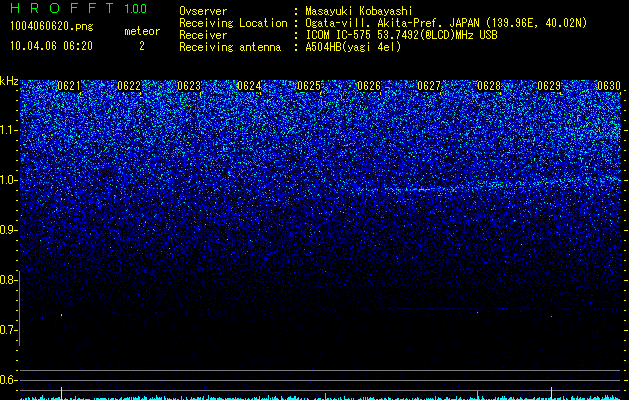629x400 pixels.
Task: Click the 0627 time marker
Action: click(x=429, y=86)
